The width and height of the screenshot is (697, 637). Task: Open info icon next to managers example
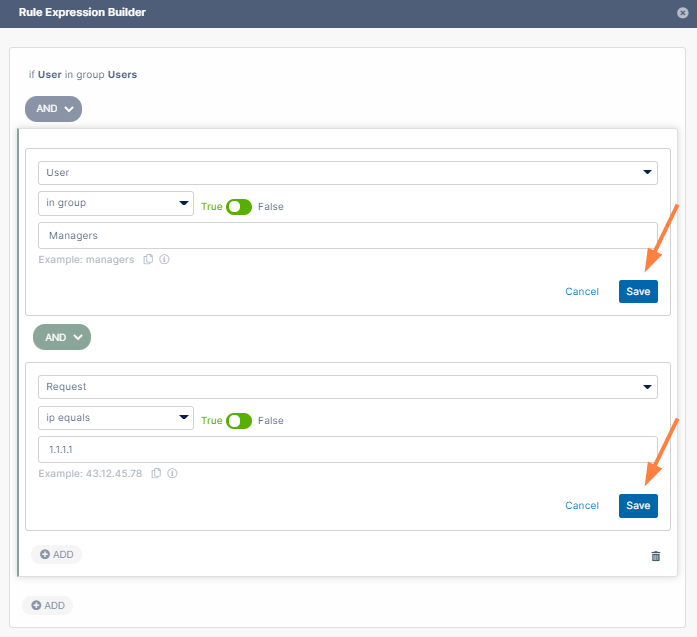click(164, 260)
